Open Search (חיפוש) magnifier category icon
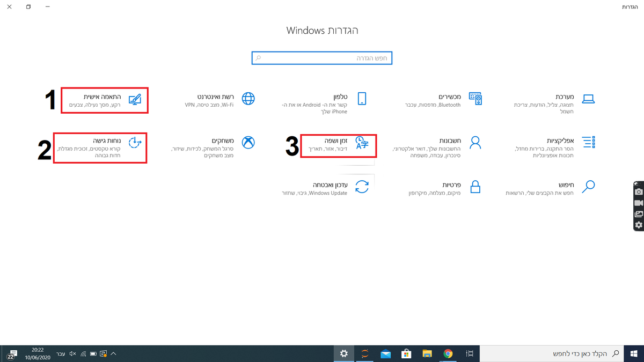This screenshot has height=362, width=644. [x=589, y=186]
